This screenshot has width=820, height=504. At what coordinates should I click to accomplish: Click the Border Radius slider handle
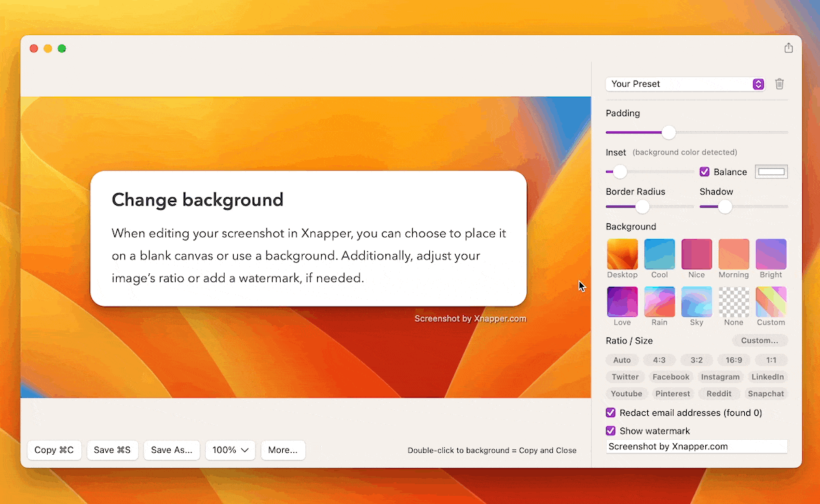click(x=642, y=206)
